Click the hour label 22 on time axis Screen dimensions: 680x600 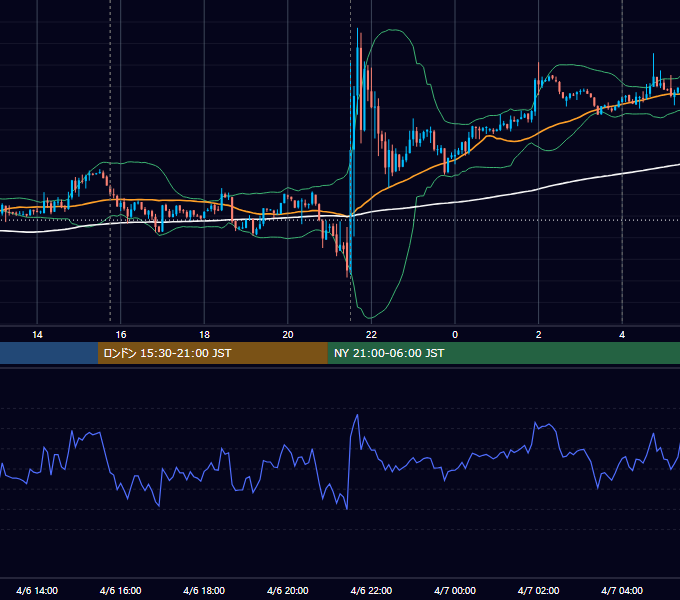(x=371, y=335)
